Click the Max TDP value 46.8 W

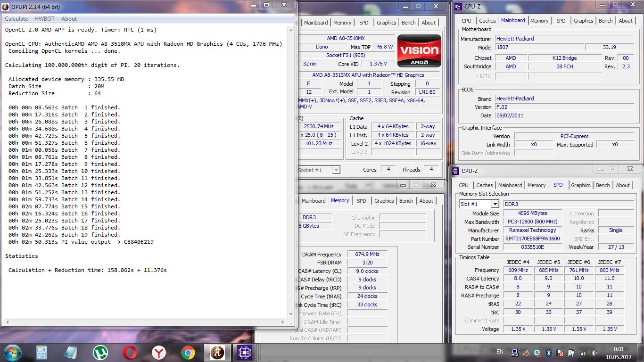point(384,47)
